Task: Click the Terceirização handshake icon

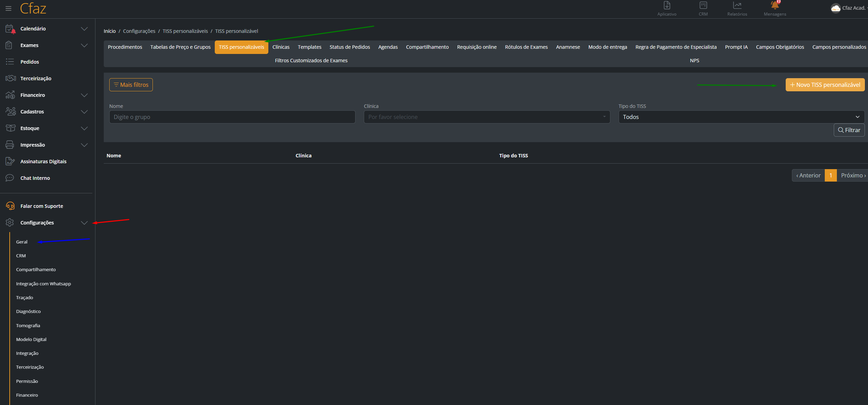Action: coord(10,79)
